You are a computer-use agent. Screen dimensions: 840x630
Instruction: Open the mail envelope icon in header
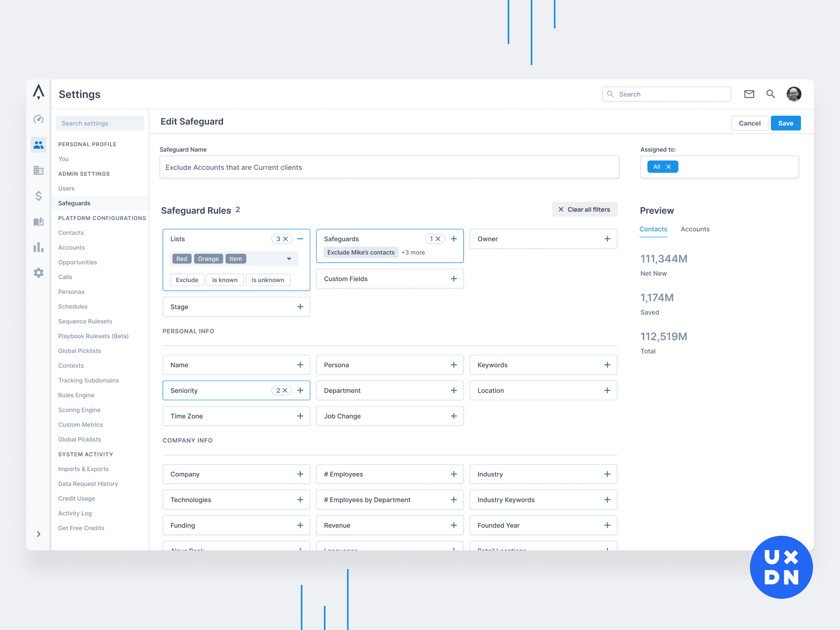coord(749,94)
